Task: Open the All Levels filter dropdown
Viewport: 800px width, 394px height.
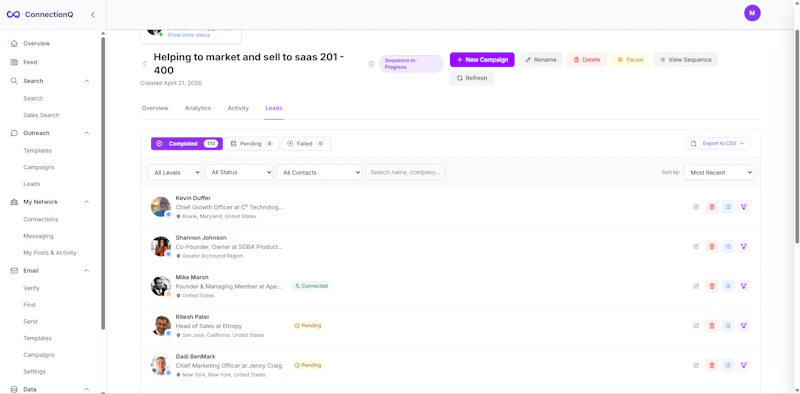Action: point(174,173)
